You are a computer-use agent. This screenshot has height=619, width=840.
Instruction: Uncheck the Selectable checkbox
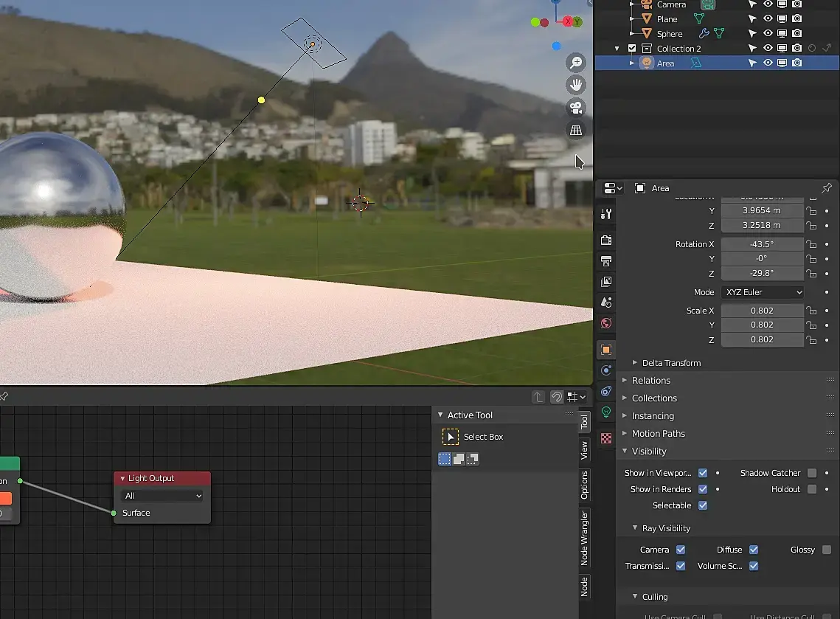703,505
